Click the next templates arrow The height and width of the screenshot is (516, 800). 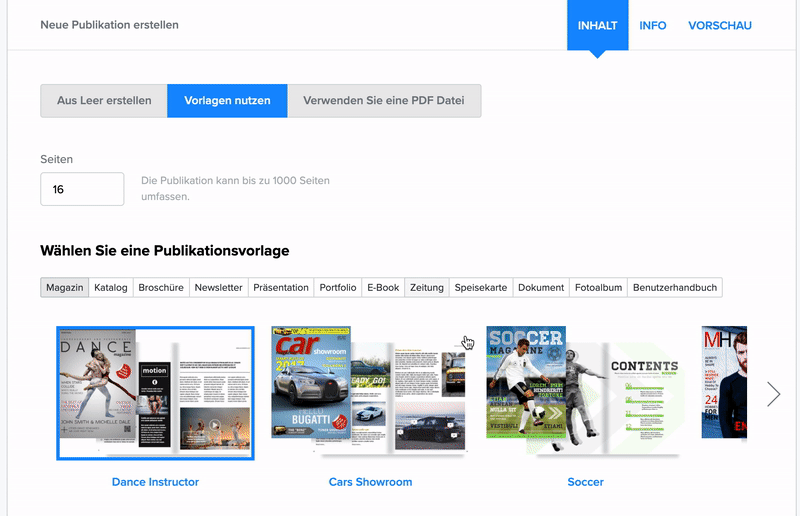coord(773,394)
